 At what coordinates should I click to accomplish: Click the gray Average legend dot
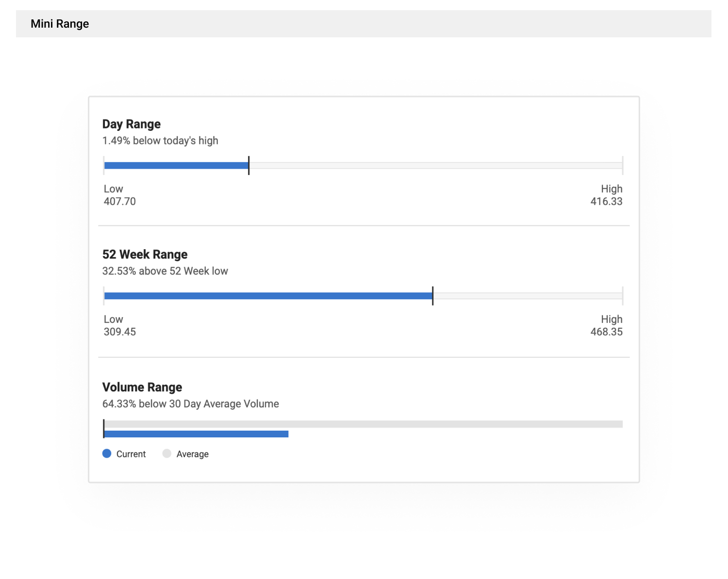pos(167,453)
